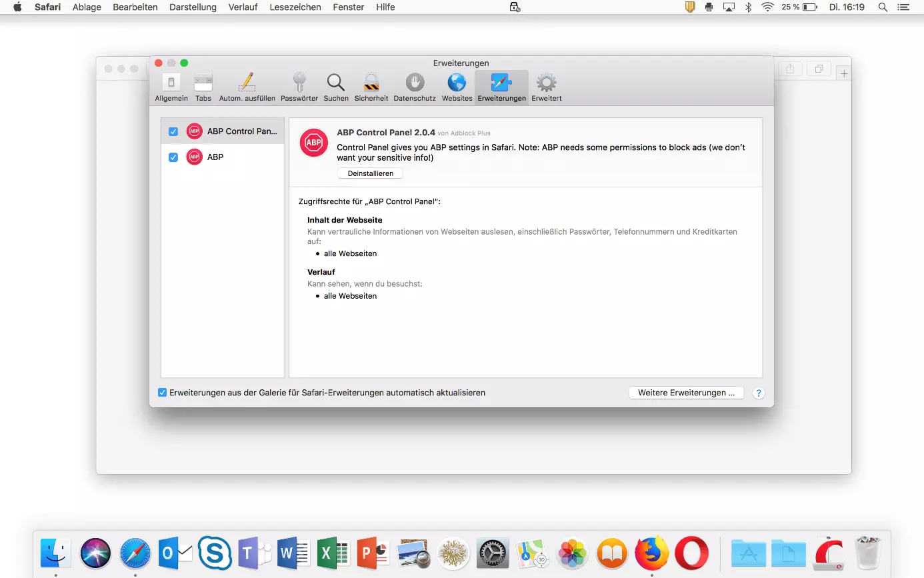Add new tab in Safari window
924x578 pixels.
tap(844, 73)
